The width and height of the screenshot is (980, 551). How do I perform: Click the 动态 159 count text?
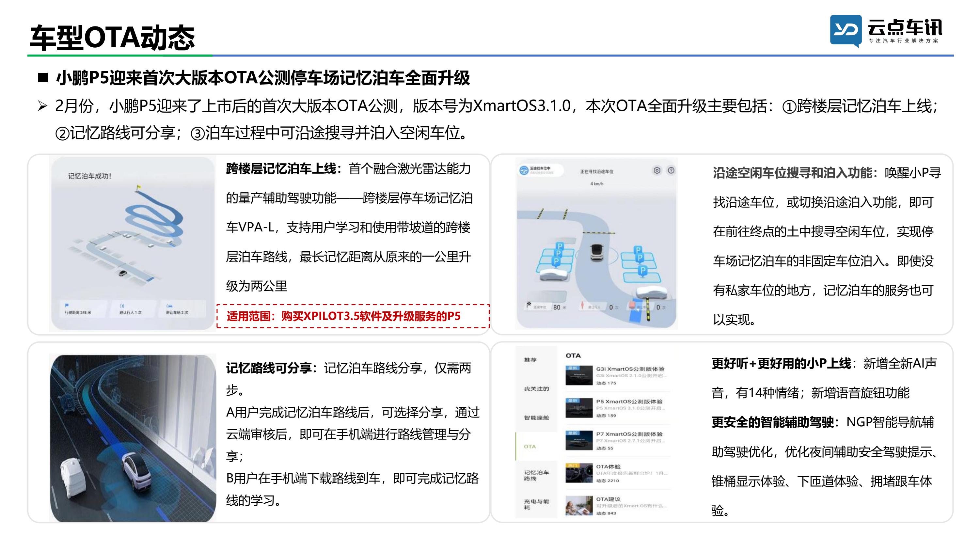(606, 416)
